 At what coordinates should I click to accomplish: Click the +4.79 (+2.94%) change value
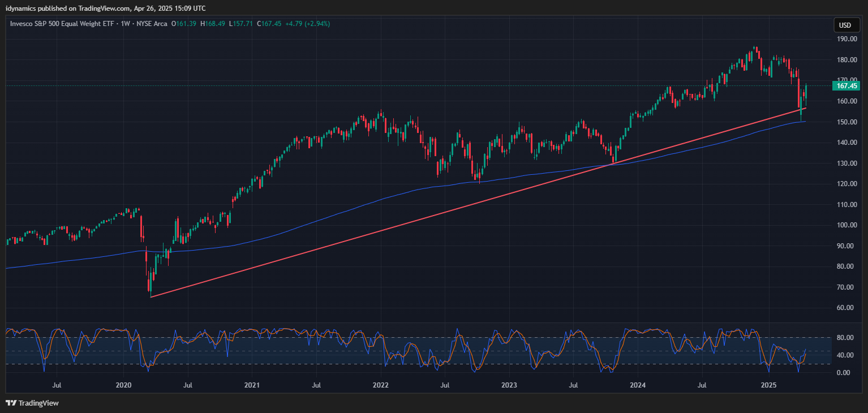click(307, 24)
